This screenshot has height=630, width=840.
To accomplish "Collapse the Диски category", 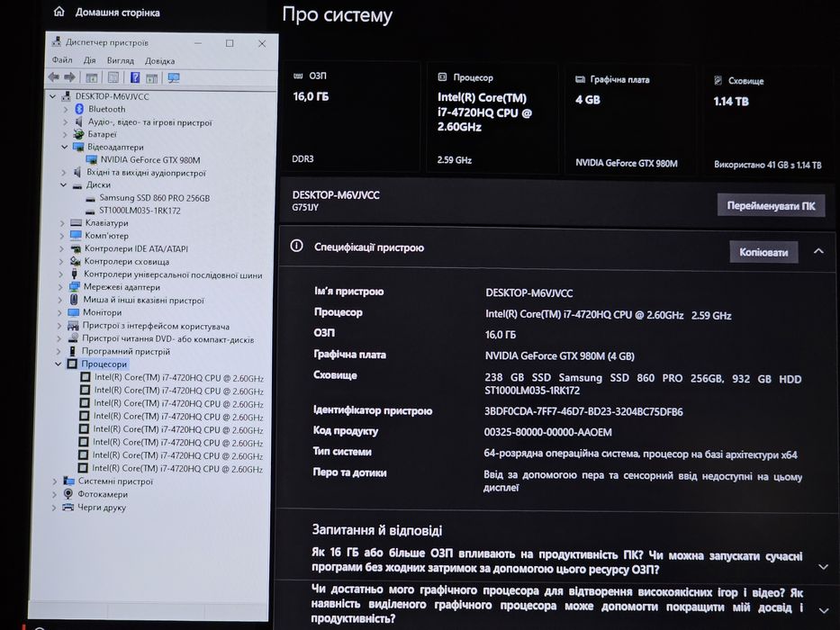I will (x=64, y=185).
